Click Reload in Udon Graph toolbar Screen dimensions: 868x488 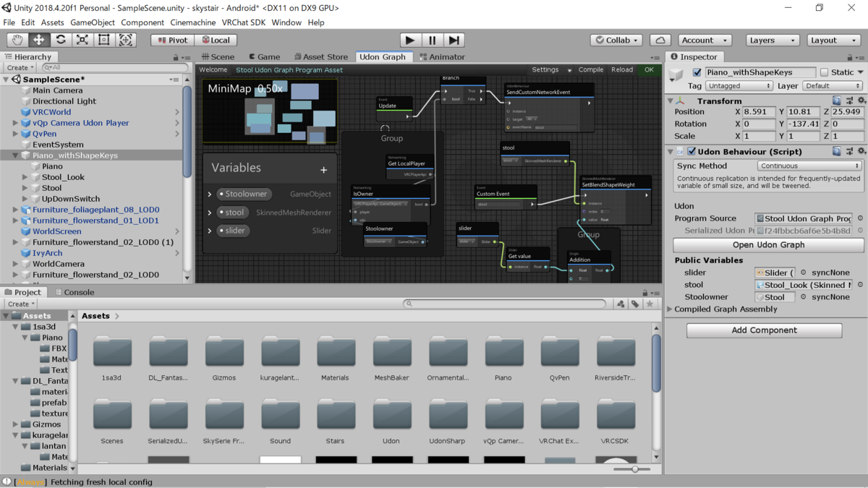(622, 70)
